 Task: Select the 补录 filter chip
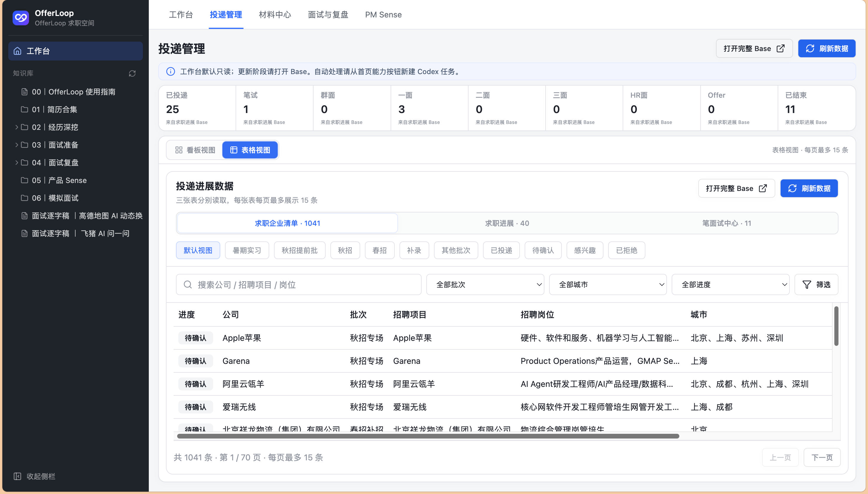coord(414,250)
